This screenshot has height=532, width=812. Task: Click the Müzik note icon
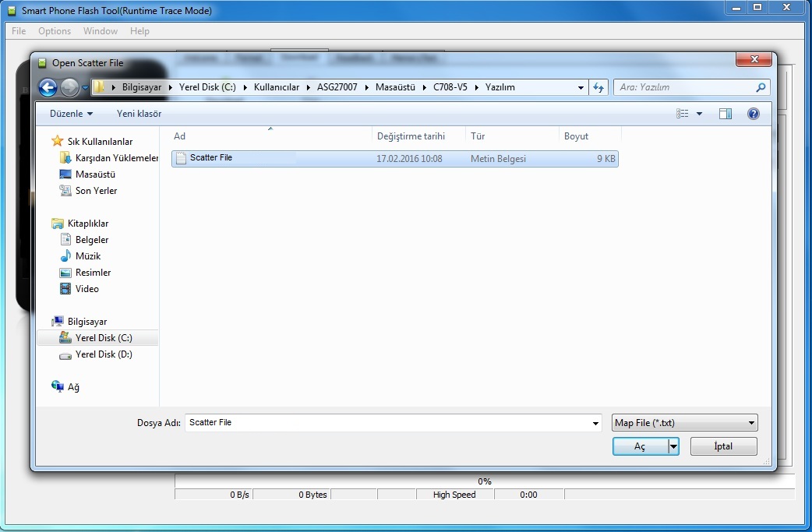(65, 255)
